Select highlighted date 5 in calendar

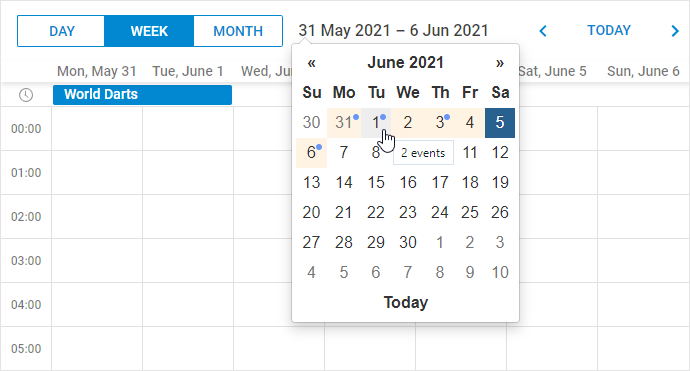pyautogui.click(x=500, y=123)
